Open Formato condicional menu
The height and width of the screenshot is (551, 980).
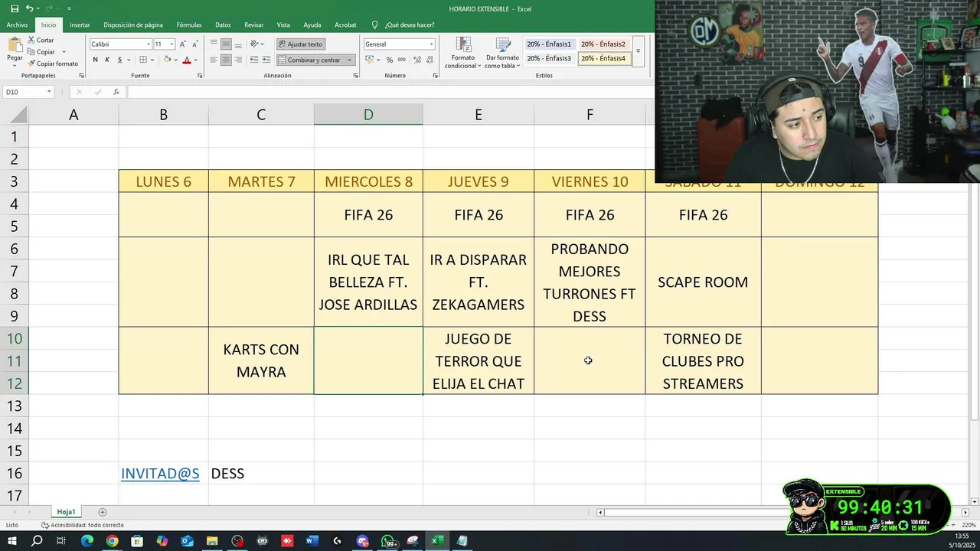[463, 53]
